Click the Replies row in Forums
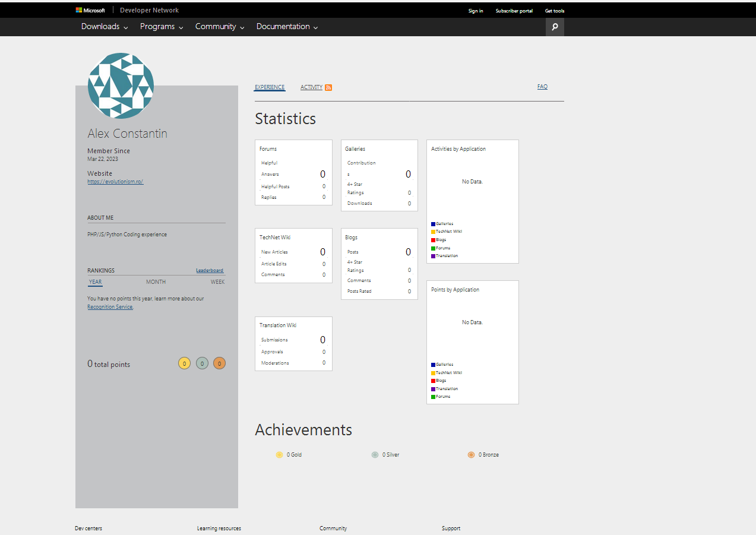The width and height of the screenshot is (756, 535). pos(293,197)
